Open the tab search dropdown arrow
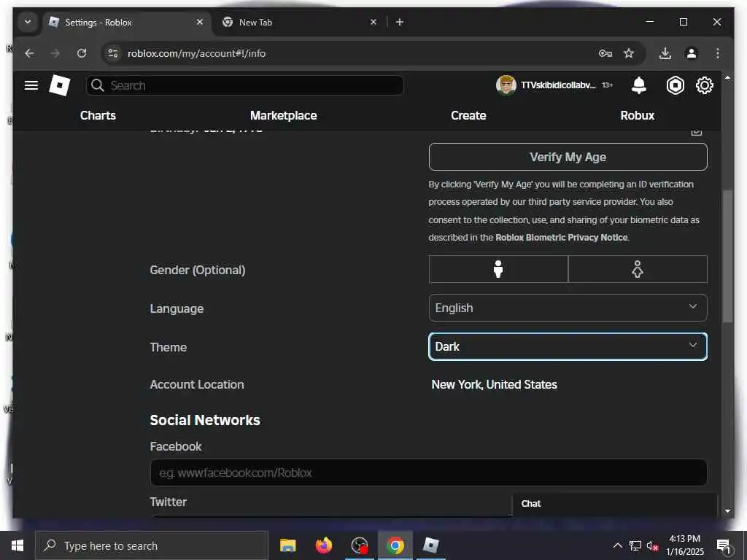Image resolution: width=747 pixels, height=560 pixels. click(x=28, y=22)
